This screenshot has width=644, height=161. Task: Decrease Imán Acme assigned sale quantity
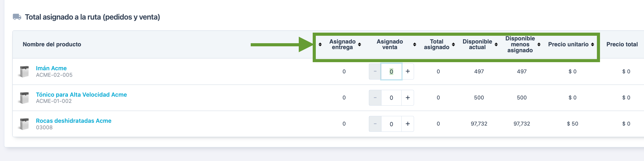click(375, 71)
